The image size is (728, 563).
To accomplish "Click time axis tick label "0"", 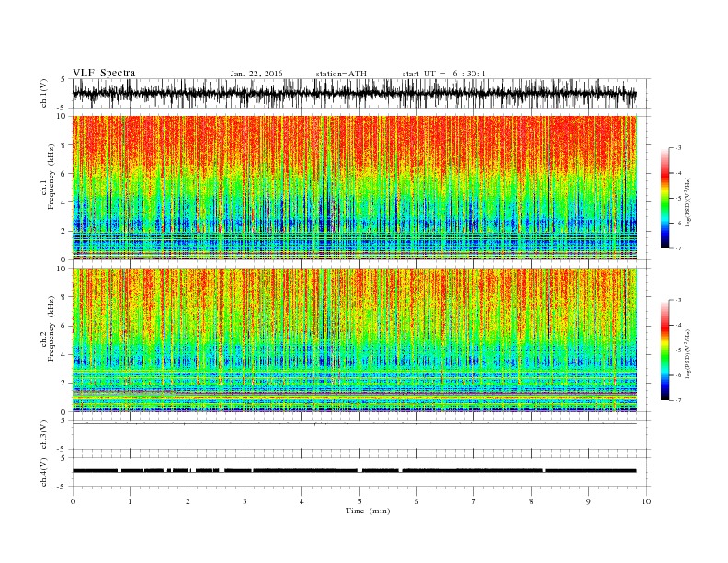I will [73, 501].
